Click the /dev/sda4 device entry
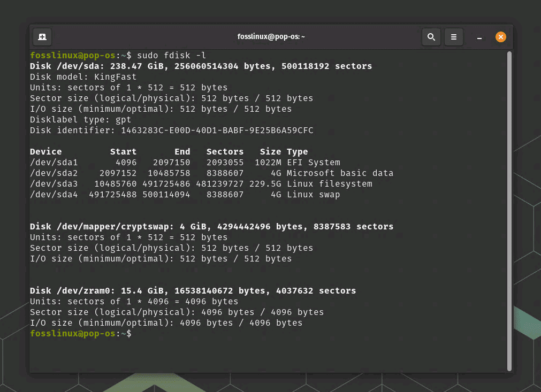 (x=54, y=194)
